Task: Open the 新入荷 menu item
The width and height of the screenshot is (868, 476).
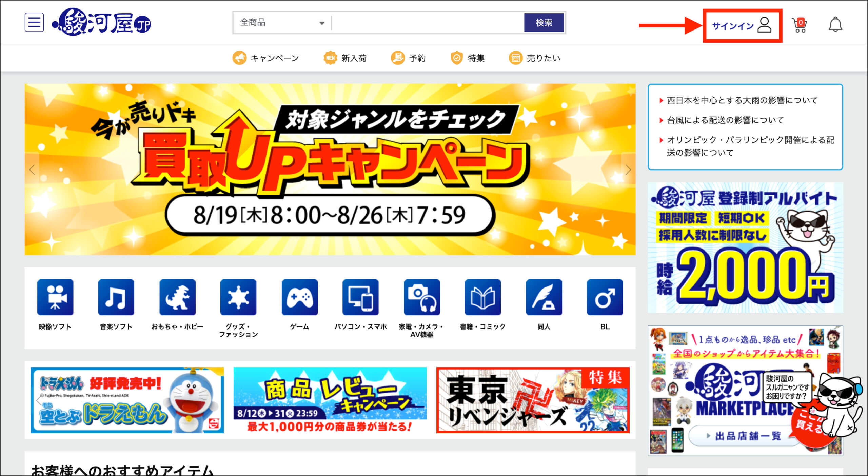Action: point(345,58)
